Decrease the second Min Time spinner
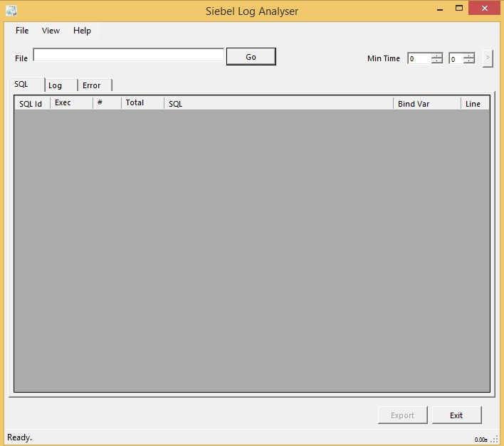Screen dimensions: 504x446 469,61
